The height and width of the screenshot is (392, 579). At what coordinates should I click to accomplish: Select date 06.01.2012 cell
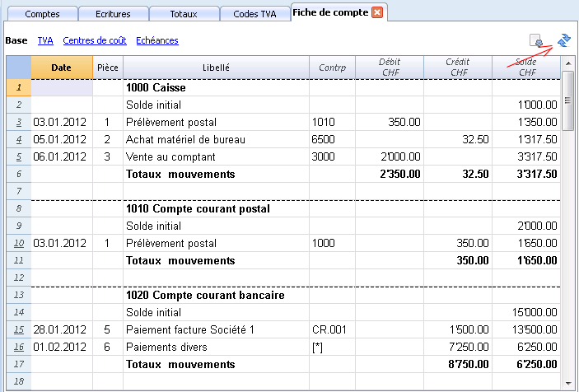62,156
